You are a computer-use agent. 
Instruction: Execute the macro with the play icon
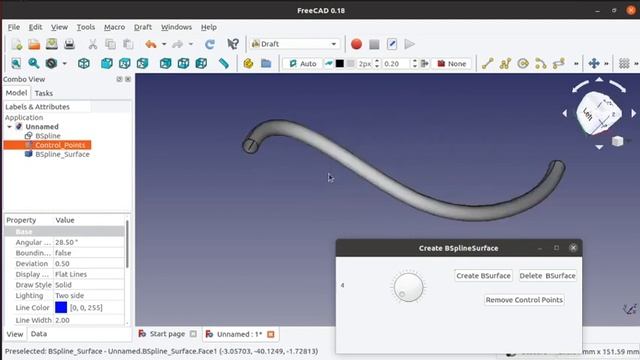coord(409,44)
